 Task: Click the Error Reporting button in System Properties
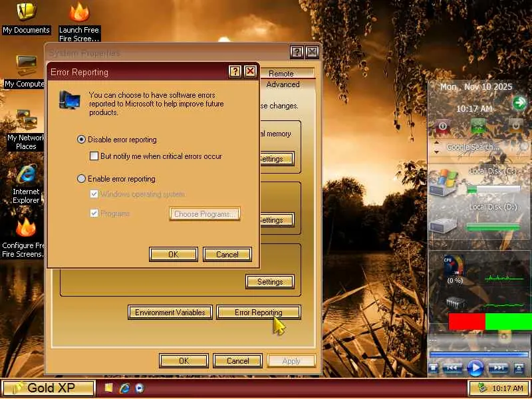tap(259, 312)
